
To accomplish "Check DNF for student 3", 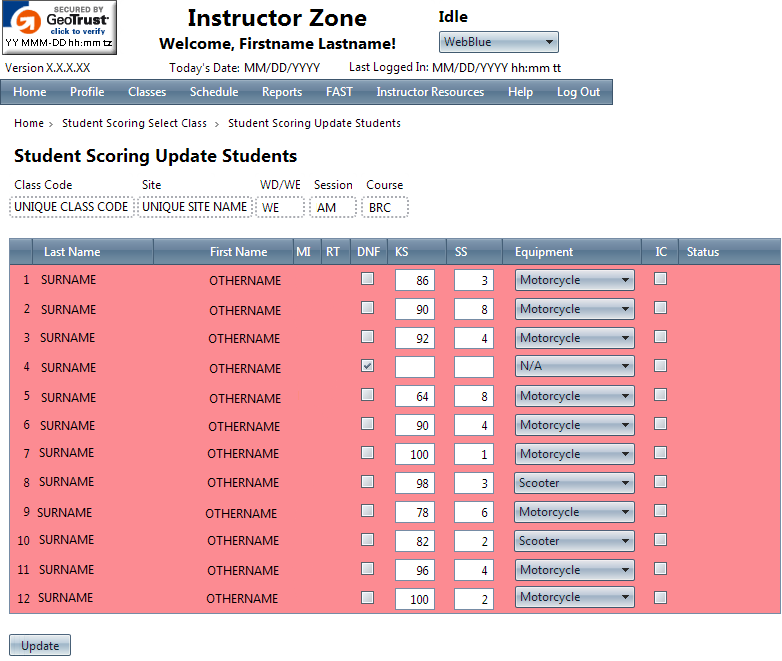I will [x=368, y=336].
